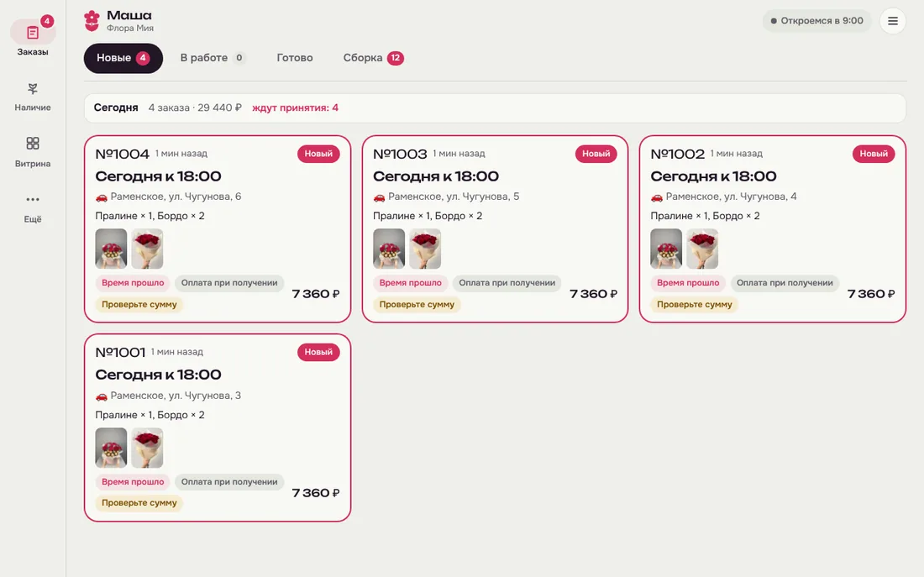The image size is (924, 577).
Task: Open the Пралине bouquet thumbnail in order №1001
Action: [x=112, y=448]
